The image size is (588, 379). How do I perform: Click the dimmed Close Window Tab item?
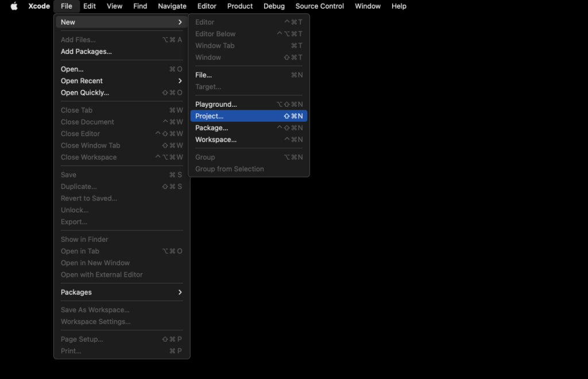122,145
